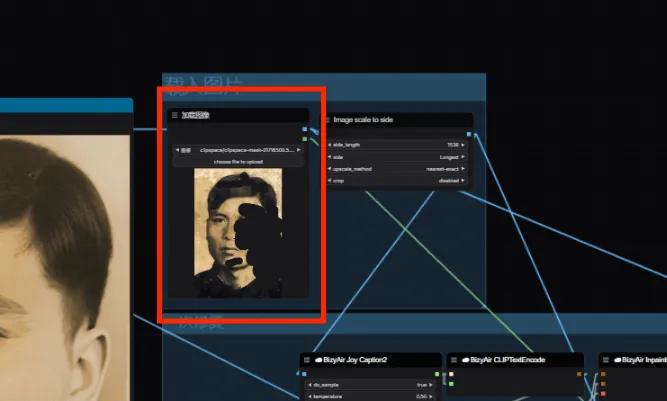Click the BizyAir CLIPTextEncode node menu icon

click(x=453, y=359)
